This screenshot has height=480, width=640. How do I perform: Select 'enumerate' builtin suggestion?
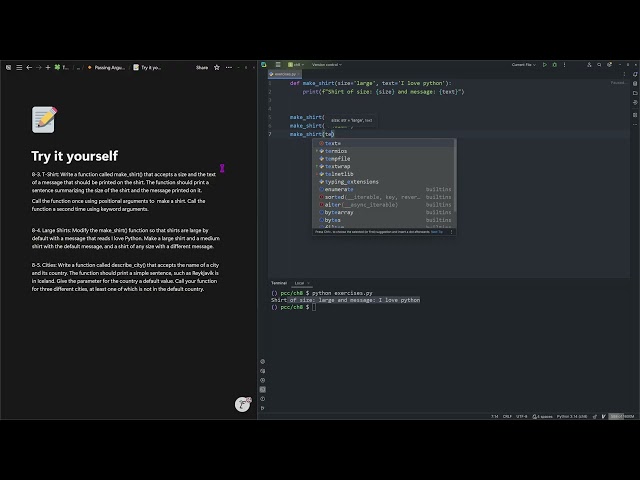[384, 189]
